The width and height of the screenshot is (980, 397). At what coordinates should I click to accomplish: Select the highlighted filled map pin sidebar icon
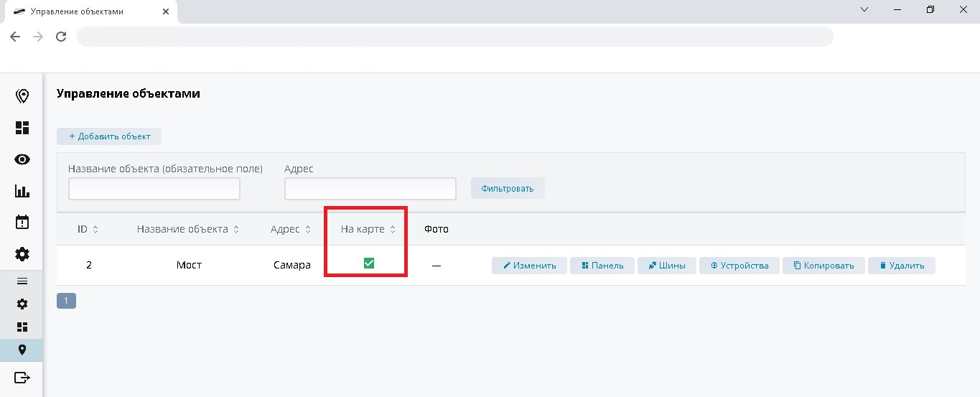coord(22,350)
